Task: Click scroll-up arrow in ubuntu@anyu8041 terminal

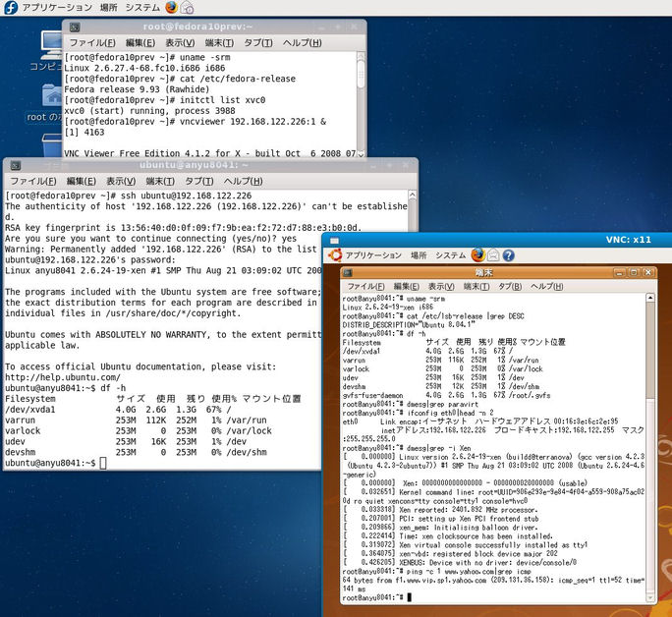Action: click(413, 195)
